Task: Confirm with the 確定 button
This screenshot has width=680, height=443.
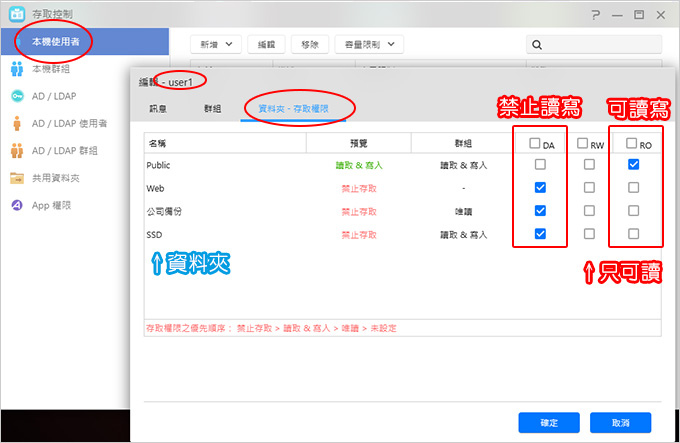Action: point(549,423)
